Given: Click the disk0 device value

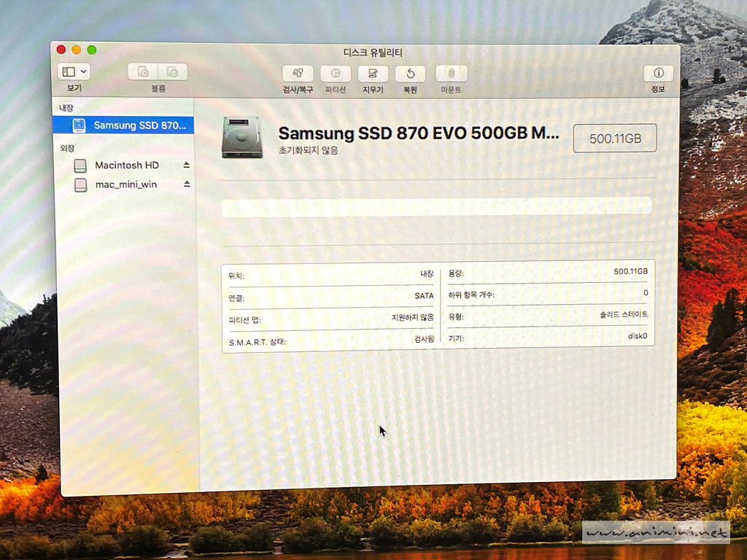Looking at the screenshot, I should pyautogui.click(x=638, y=335).
